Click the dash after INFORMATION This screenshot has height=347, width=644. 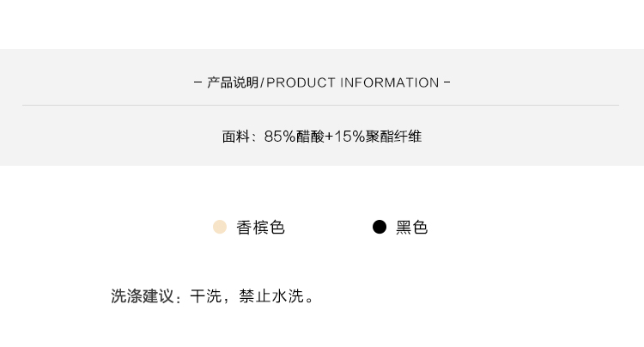click(447, 82)
